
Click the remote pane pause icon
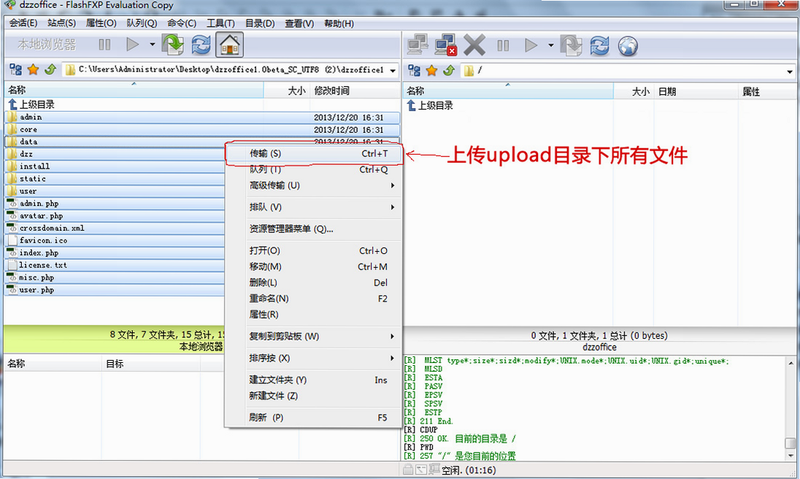(503, 46)
